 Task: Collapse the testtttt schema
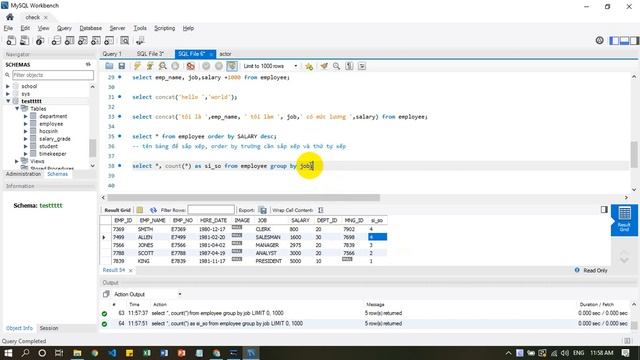pos(8,101)
